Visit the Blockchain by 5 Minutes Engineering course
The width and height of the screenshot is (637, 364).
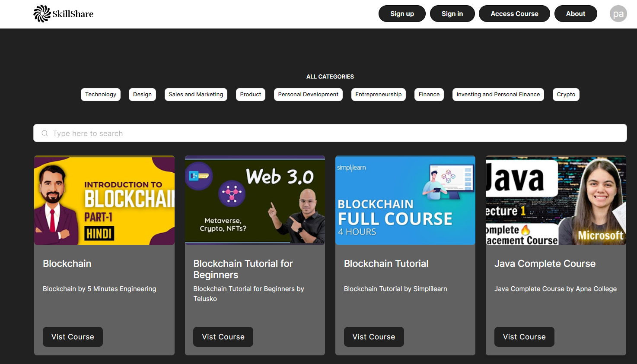pos(73,337)
